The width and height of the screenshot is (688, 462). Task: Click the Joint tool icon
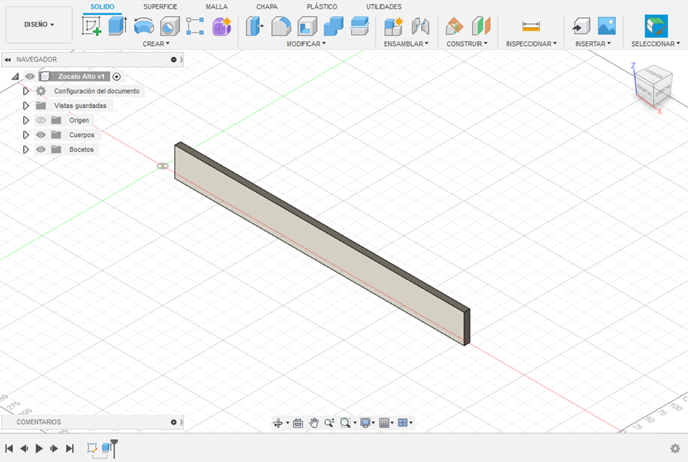tap(420, 26)
